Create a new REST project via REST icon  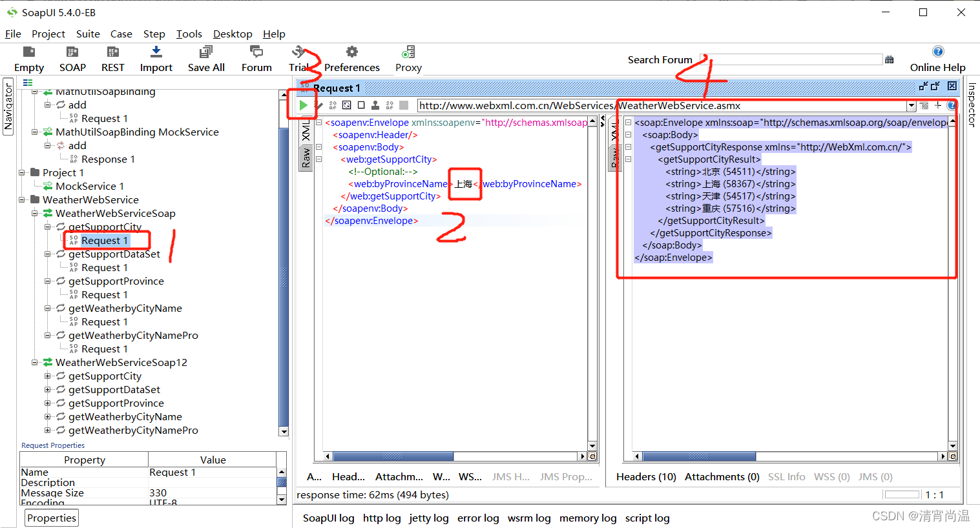click(x=112, y=58)
